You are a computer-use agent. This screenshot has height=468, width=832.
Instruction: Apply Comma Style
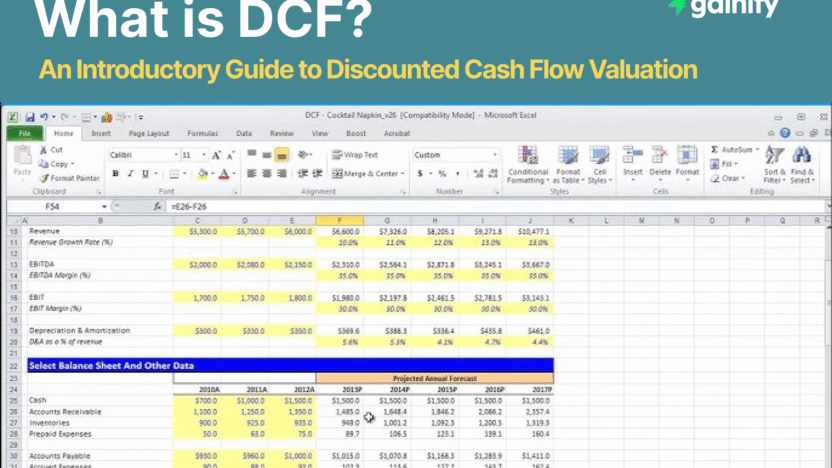click(457, 174)
